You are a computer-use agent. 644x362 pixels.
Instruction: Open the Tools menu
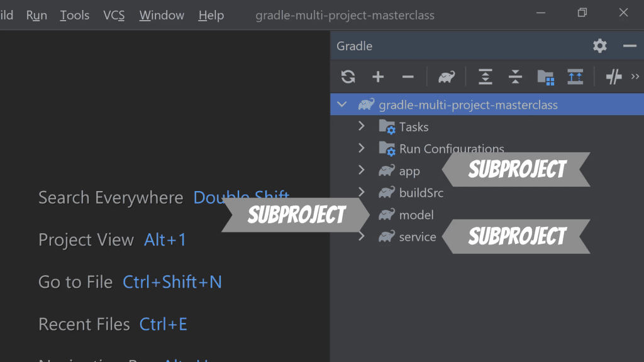74,15
